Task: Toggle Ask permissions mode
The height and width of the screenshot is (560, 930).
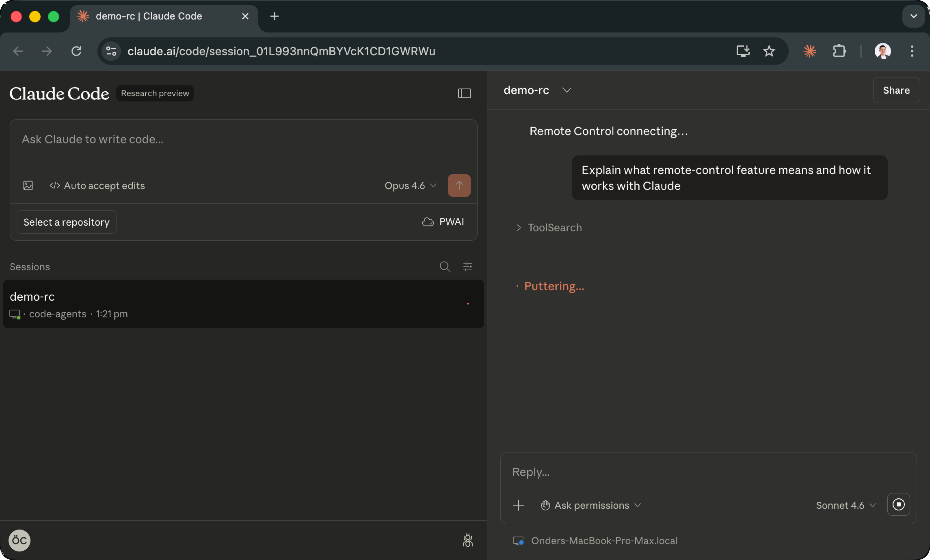Action: tap(591, 505)
